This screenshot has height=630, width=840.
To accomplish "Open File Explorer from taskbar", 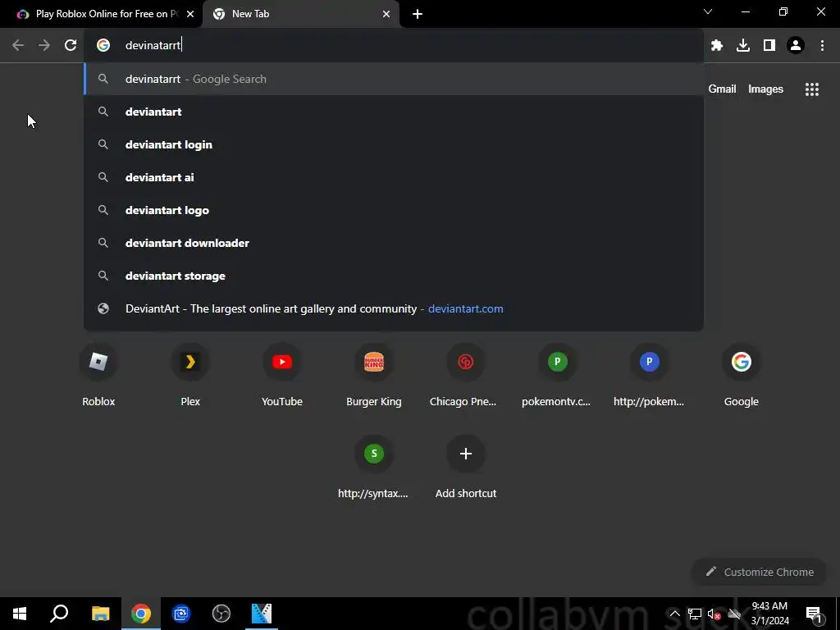I will (x=100, y=614).
